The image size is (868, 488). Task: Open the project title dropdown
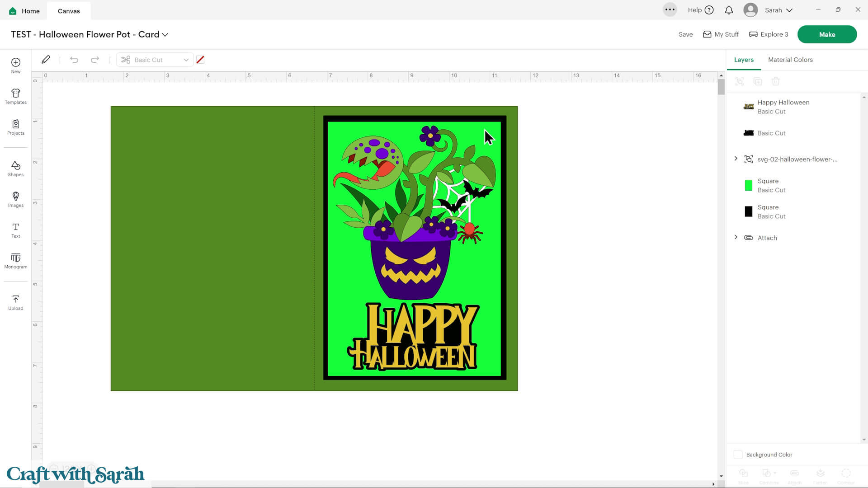click(x=165, y=35)
